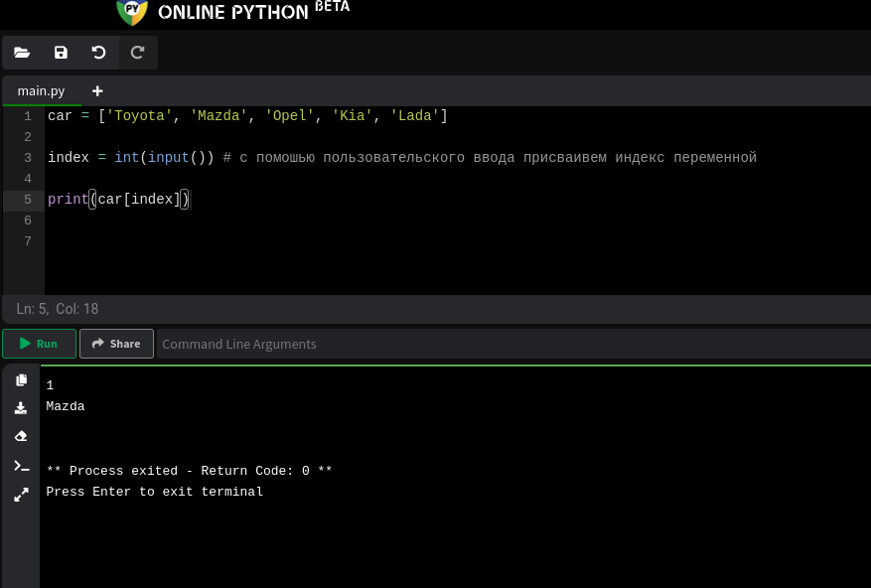
Task: Open file with the folder icon
Action: pos(22,53)
